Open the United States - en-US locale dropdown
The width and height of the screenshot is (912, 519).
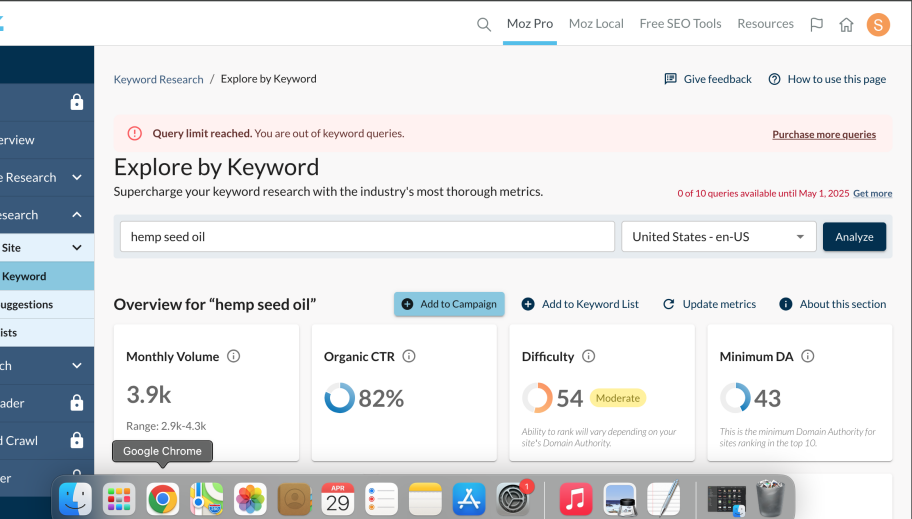coord(719,237)
